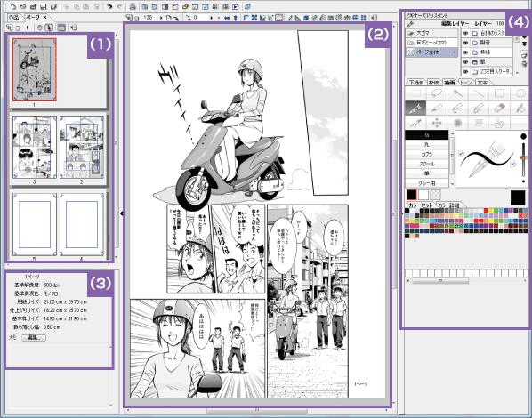Click the pen icon at the Beginner's Assistant top-left
Viewport: 532px width, 418px height.
click(410, 24)
